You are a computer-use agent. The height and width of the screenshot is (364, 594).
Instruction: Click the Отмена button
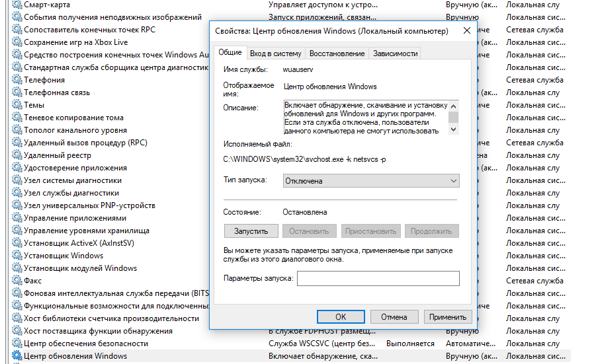point(394,316)
